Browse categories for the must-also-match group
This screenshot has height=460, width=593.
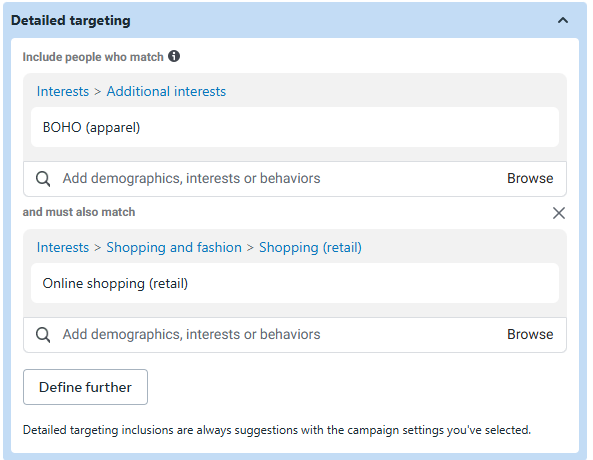pyautogui.click(x=530, y=335)
